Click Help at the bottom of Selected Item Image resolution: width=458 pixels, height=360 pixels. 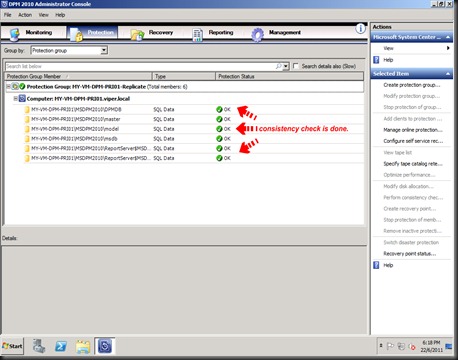point(388,265)
